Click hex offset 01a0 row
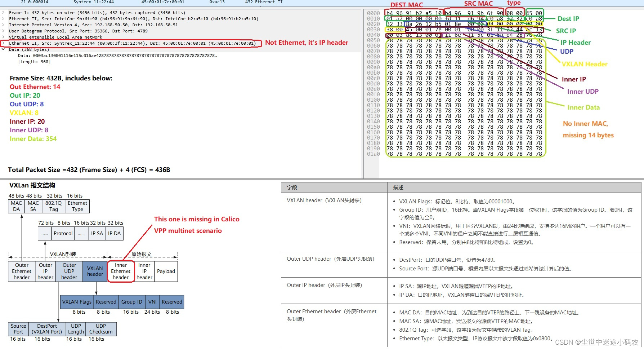The height and width of the screenshot is (349, 644). click(373, 154)
